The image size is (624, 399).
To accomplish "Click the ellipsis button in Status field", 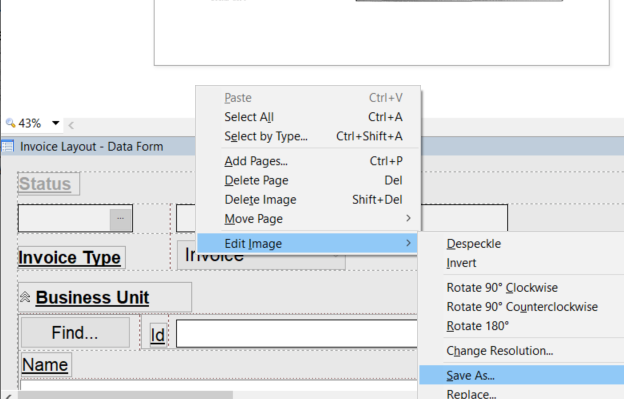I will pyautogui.click(x=121, y=218).
